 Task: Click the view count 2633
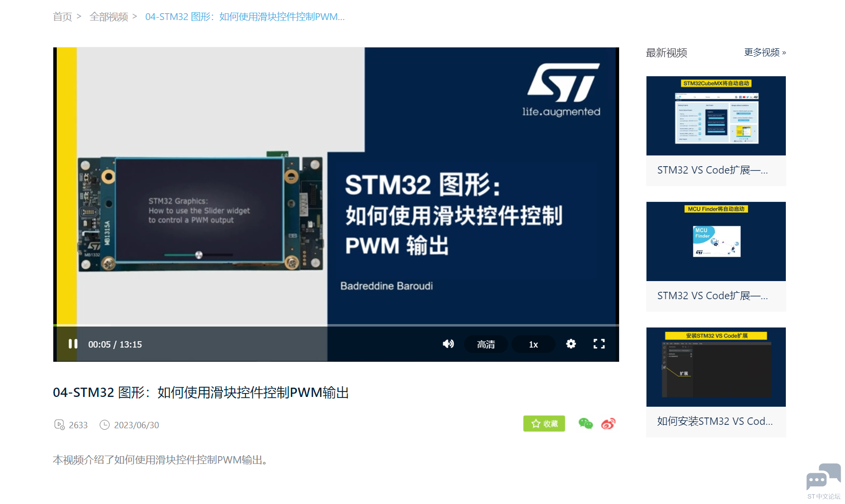[78, 425]
